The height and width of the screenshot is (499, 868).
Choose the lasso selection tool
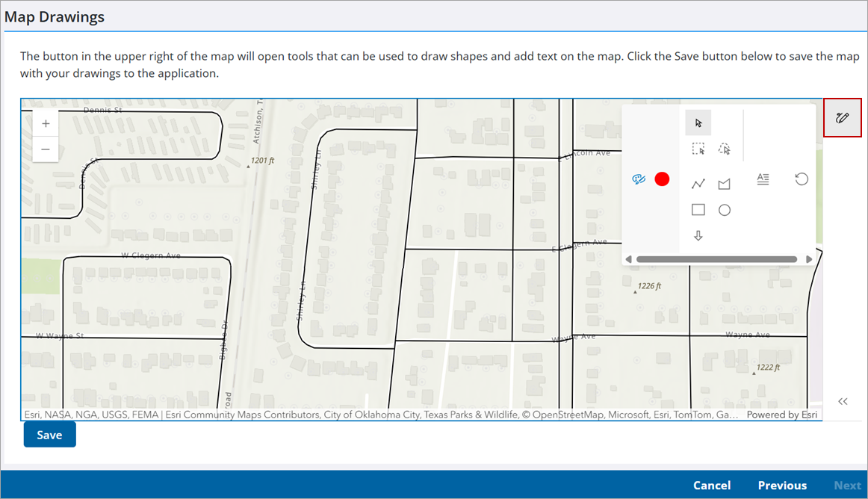point(724,149)
